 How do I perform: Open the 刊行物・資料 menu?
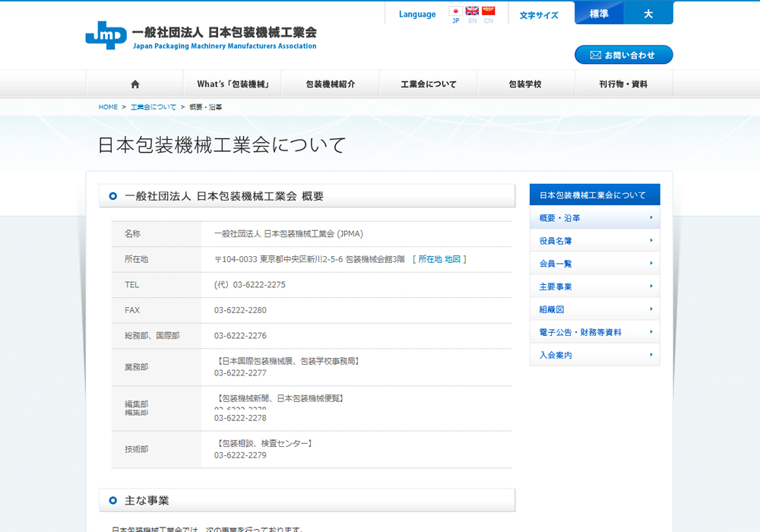[x=623, y=84]
